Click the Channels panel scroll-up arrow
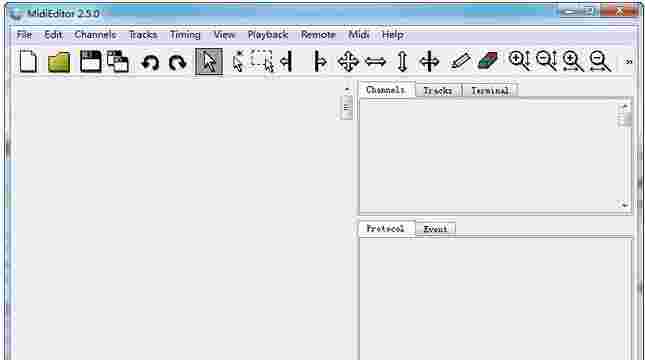The width and height of the screenshot is (645, 360). [625, 107]
